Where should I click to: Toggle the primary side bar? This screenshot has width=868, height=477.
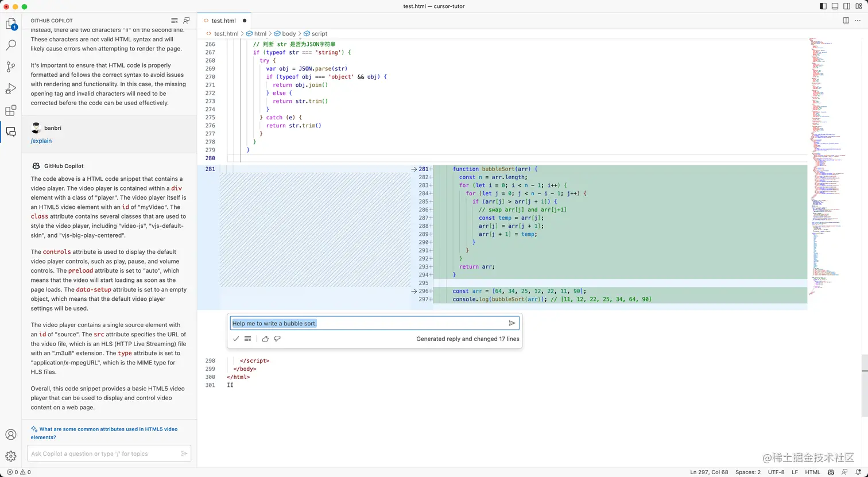click(x=823, y=6)
